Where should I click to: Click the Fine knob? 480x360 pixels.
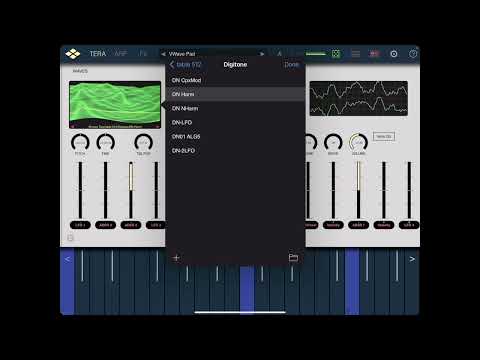coord(105,142)
